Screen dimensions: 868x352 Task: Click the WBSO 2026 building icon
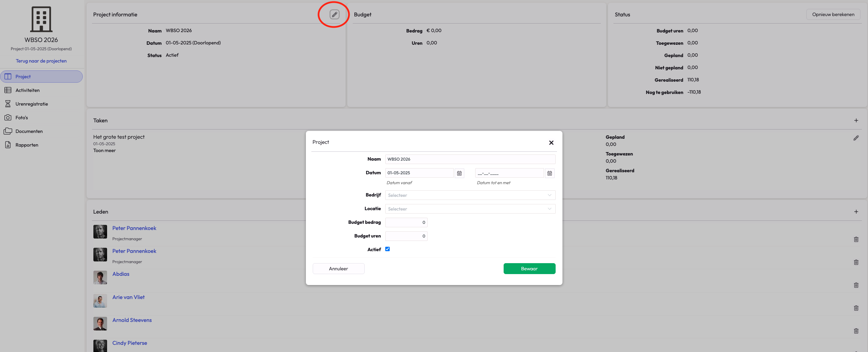click(41, 19)
